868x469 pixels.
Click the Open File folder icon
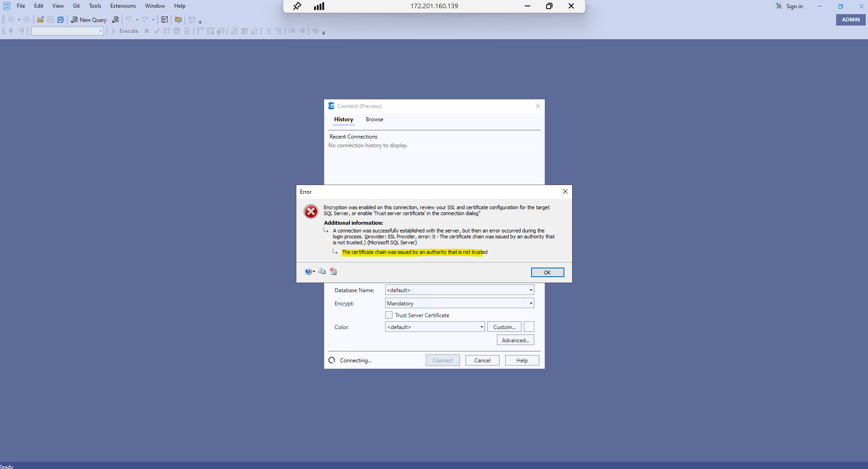click(41, 20)
